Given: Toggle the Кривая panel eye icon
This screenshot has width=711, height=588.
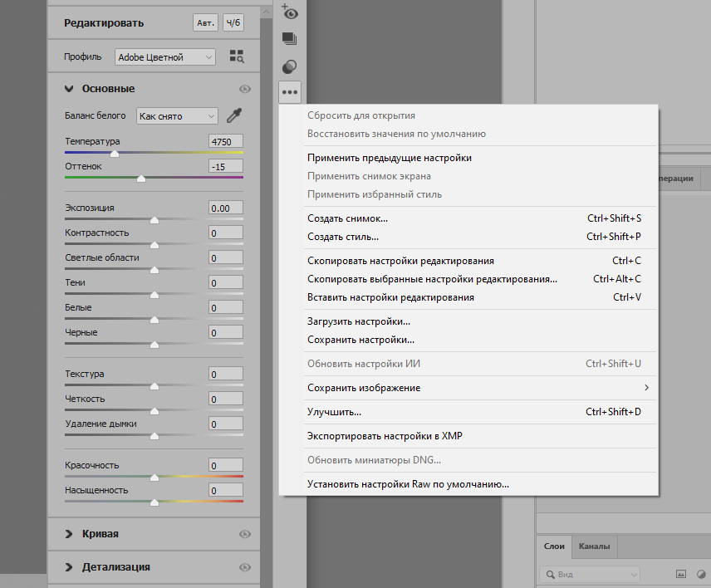Looking at the screenshot, I should [x=244, y=534].
